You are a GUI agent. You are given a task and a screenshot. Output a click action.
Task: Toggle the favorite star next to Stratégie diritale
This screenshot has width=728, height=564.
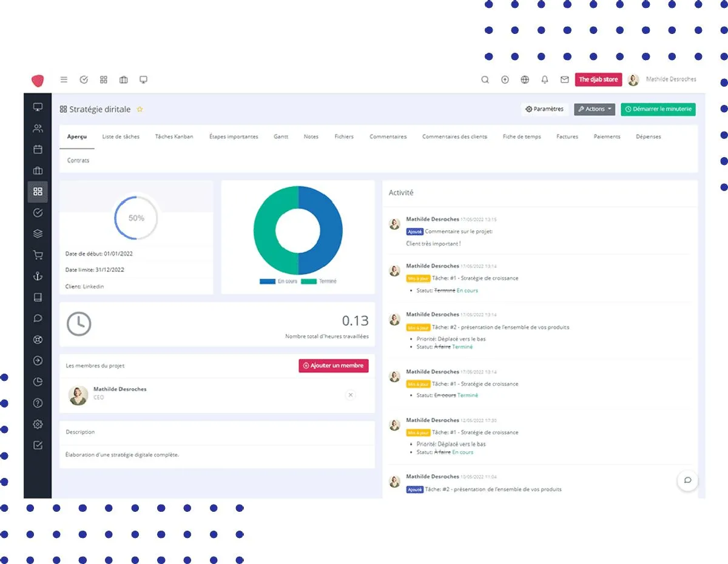pyautogui.click(x=140, y=110)
